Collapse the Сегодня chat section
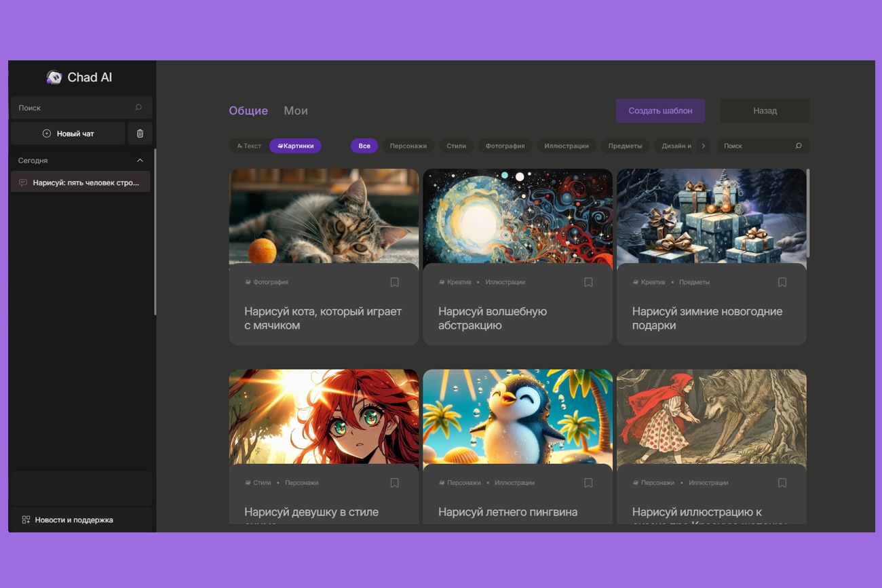 coord(140,161)
